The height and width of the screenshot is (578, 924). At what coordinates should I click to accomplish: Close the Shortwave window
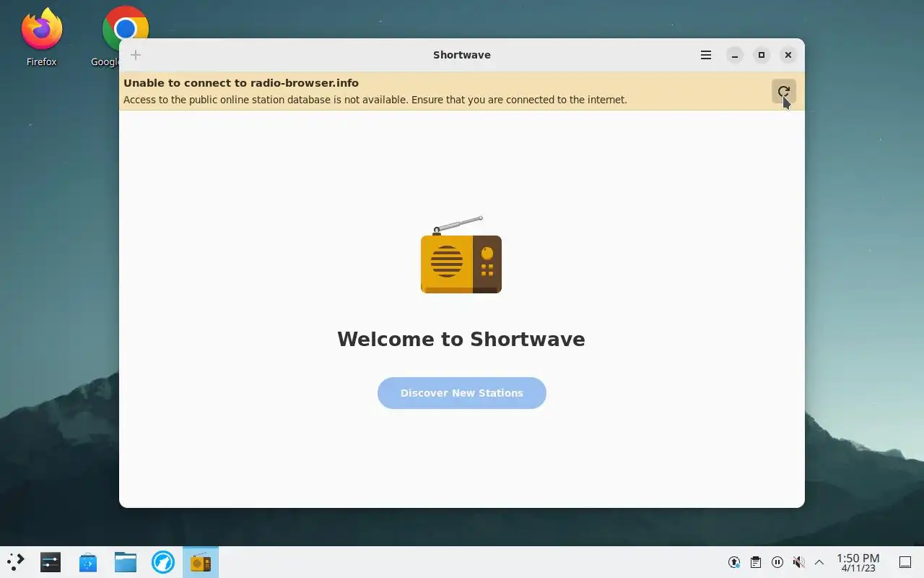[x=788, y=55]
